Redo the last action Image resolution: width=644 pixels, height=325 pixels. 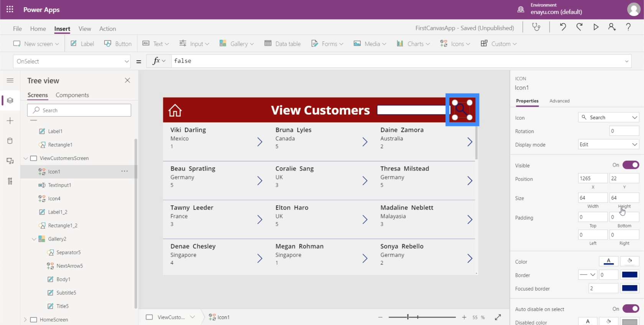[x=579, y=27]
